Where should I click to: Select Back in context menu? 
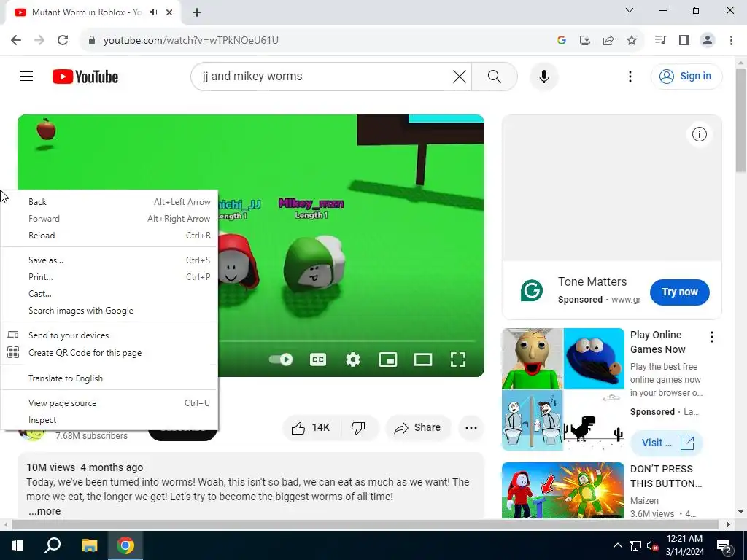pyautogui.click(x=109, y=202)
